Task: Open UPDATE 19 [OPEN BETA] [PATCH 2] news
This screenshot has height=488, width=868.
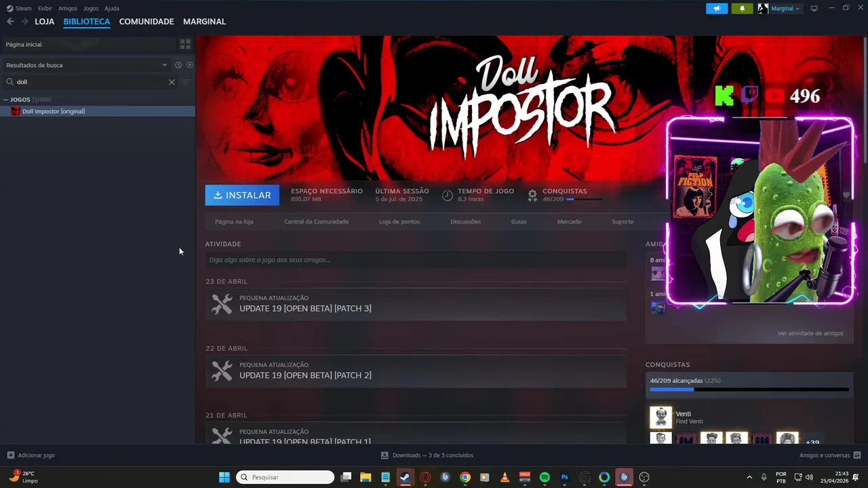Action: point(305,375)
